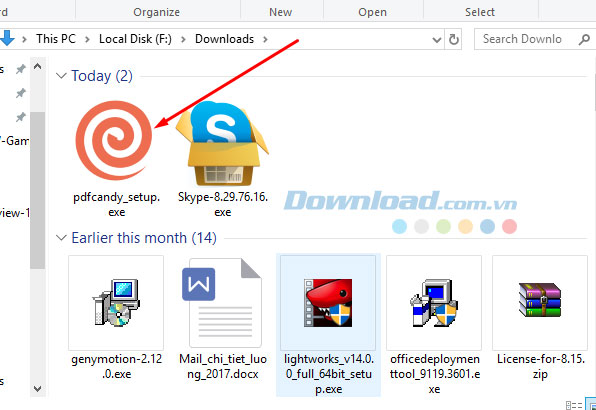This screenshot has height=410, width=596.
Task: Select the Skype-8.29.76.16.exe installer icon
Action: click(222, 143)
